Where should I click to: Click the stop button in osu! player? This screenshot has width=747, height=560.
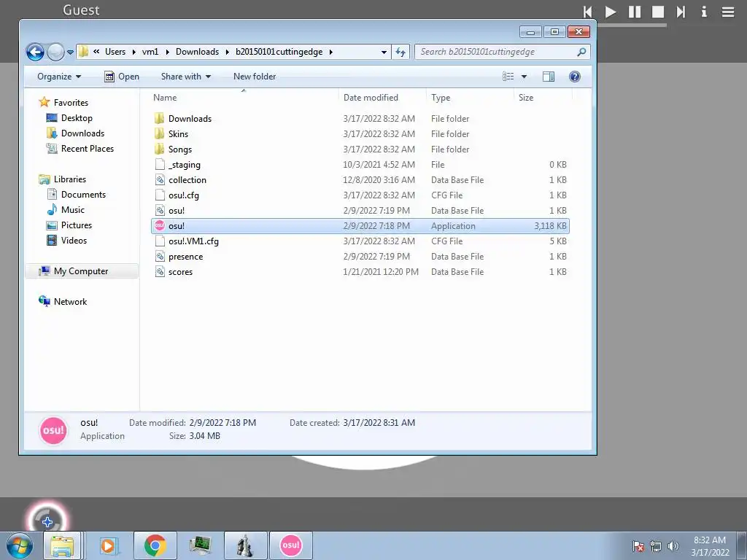658,12
